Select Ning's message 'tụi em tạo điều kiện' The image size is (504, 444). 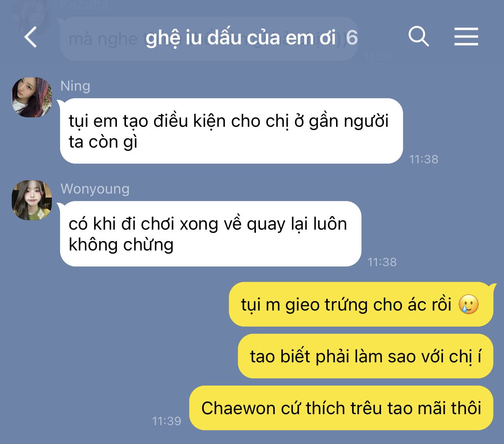(232, 131)
